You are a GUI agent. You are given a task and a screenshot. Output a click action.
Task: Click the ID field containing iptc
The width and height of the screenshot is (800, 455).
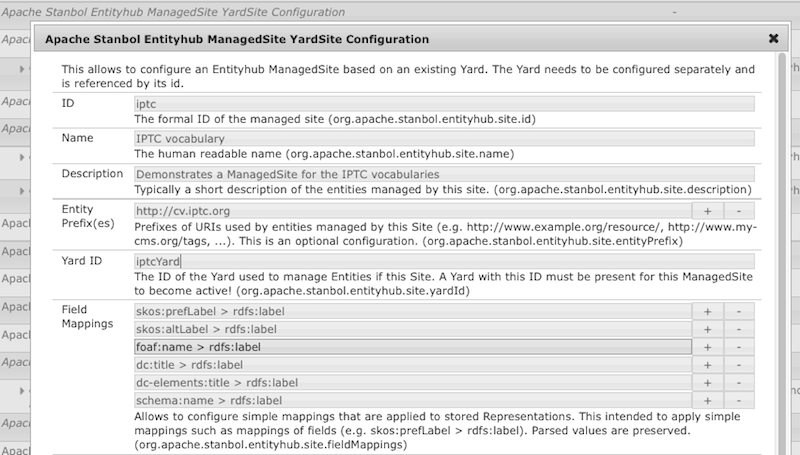[444, 103]
